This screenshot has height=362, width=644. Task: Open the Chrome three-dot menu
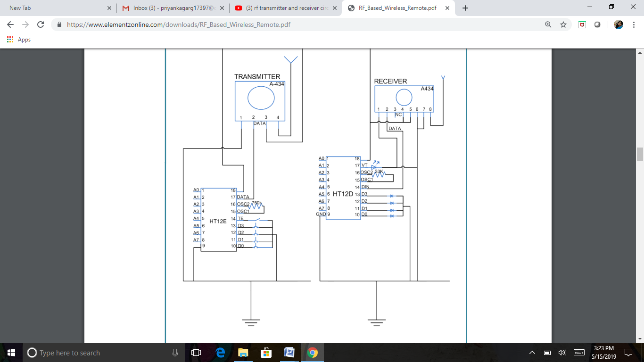pos(633,25)
